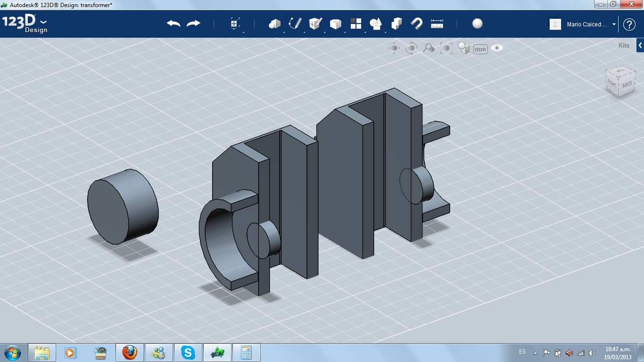Image resolution: width=644 pixels, height=362 pixels.
Task: Open the 123D Design application menu
Action: [25, 25]
